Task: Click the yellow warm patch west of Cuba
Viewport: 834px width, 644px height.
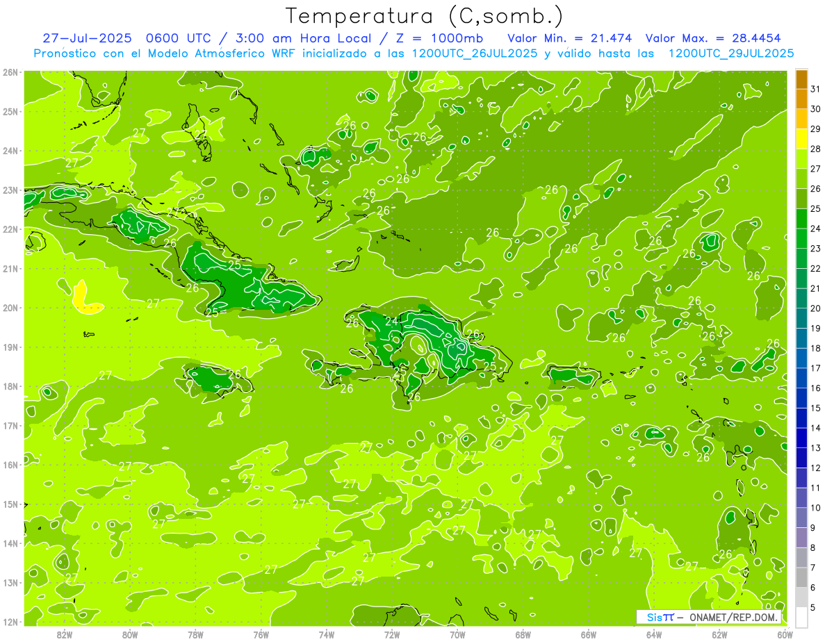Action: (x=85, y=299)
